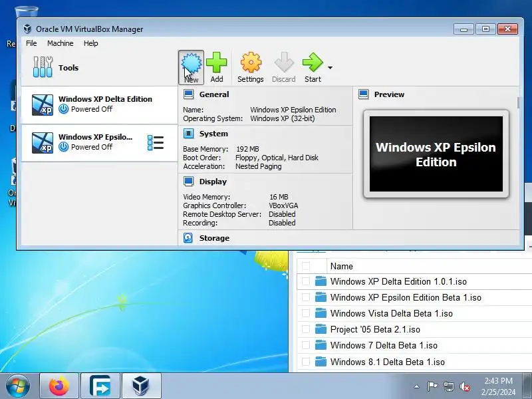Select Windows XP Delta Edition machine
Viewport: 532px width, 399px height.
click(99, 105)
